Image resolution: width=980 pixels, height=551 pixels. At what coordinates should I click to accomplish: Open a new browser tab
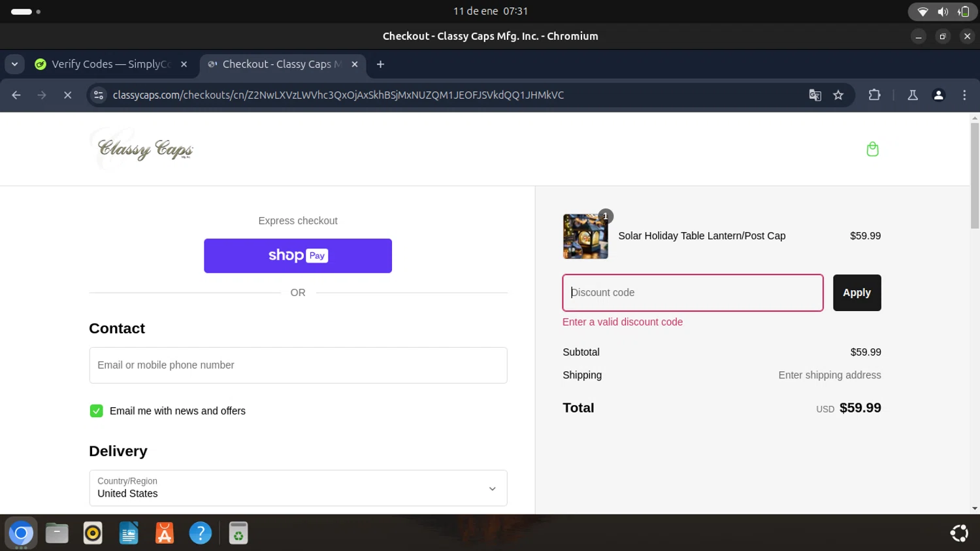tap(380, 64)
